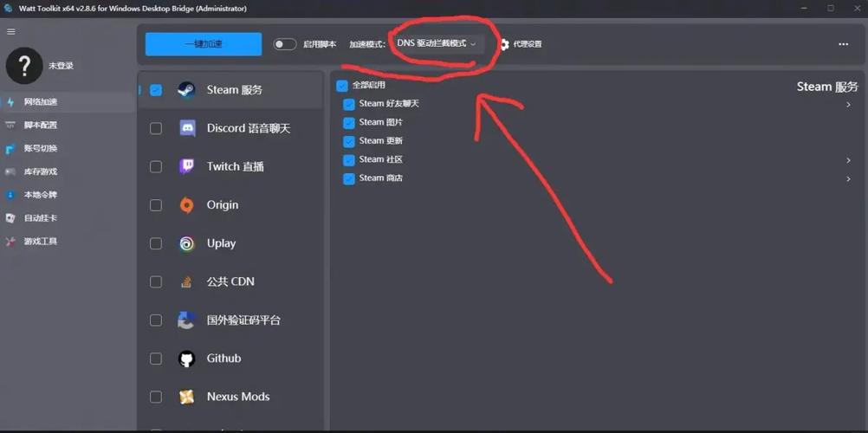
Task: Uncheck the 全部启用 checkbox
Action: pos(342,86)
